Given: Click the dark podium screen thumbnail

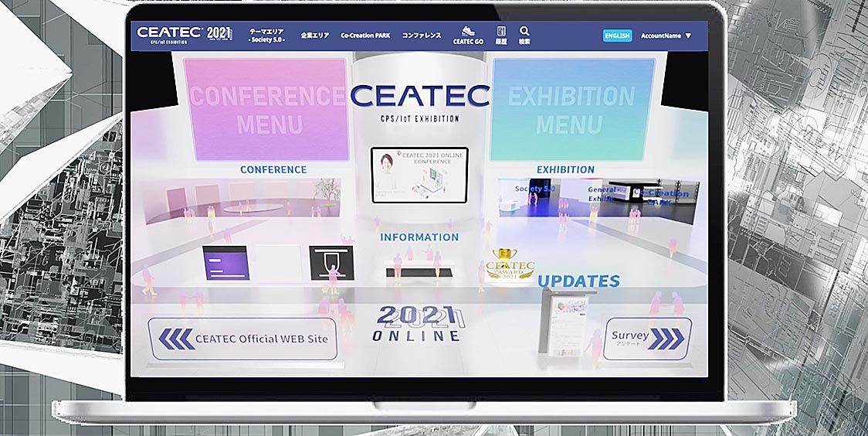Looking at the screenshot, I should (x=331, y=263).
